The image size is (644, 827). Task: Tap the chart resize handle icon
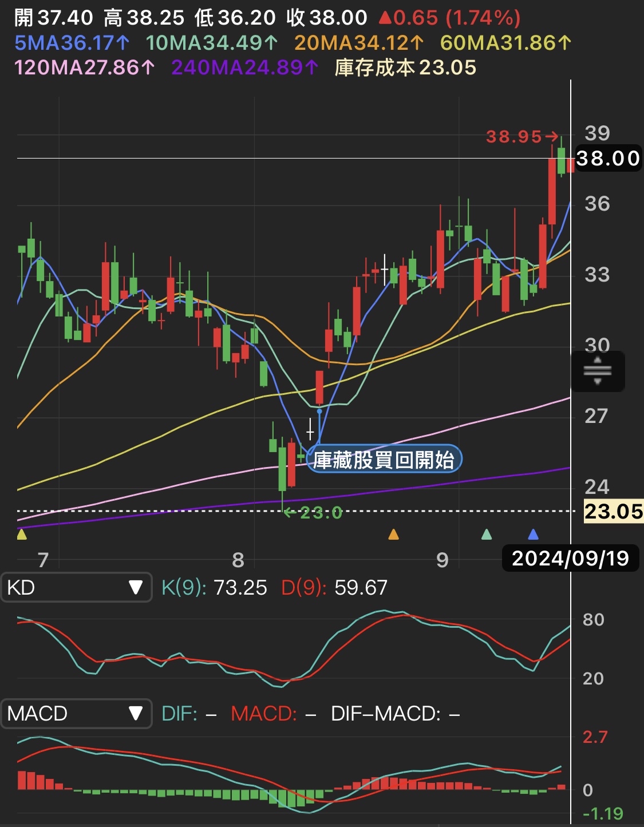point(598,371)
